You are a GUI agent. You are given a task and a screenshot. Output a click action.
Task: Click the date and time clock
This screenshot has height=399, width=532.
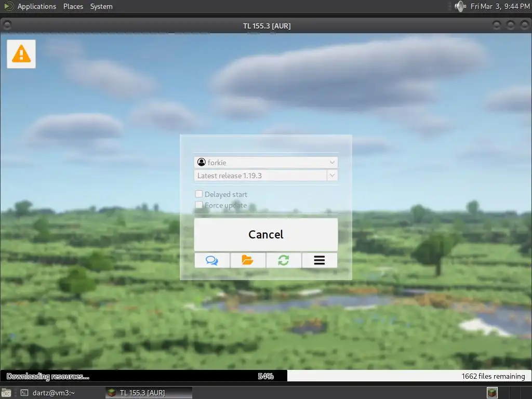point(500,6)
